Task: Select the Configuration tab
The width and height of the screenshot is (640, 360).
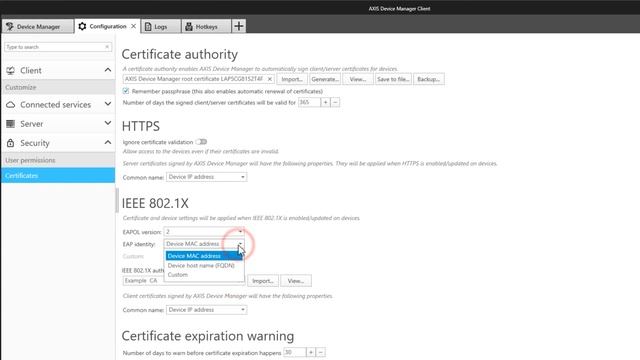Action: click(x=107, y=26)
